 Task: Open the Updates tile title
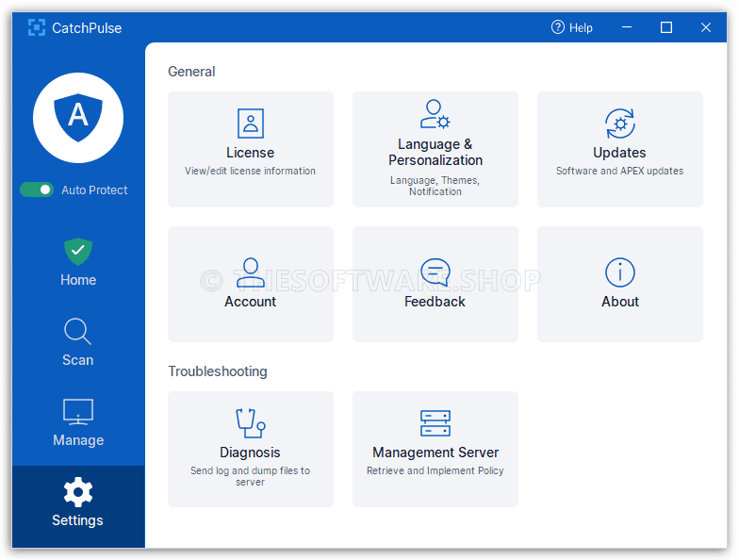pos(620,153)
